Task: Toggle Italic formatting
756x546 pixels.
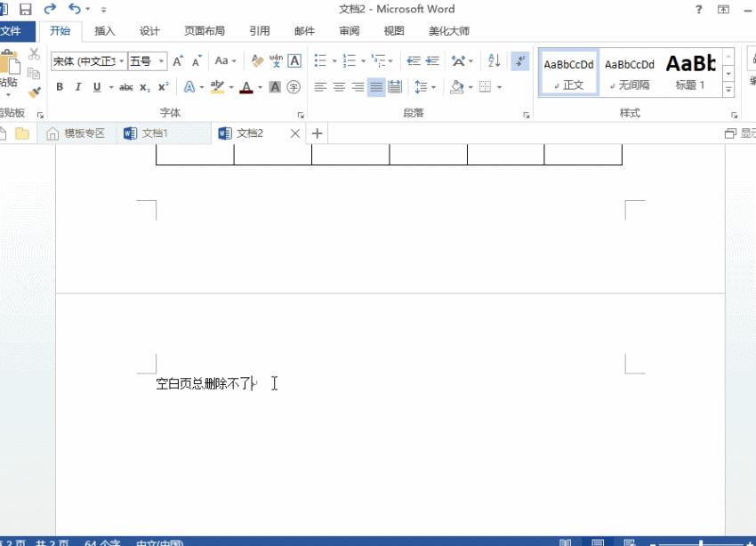Action: pos(78,86)
